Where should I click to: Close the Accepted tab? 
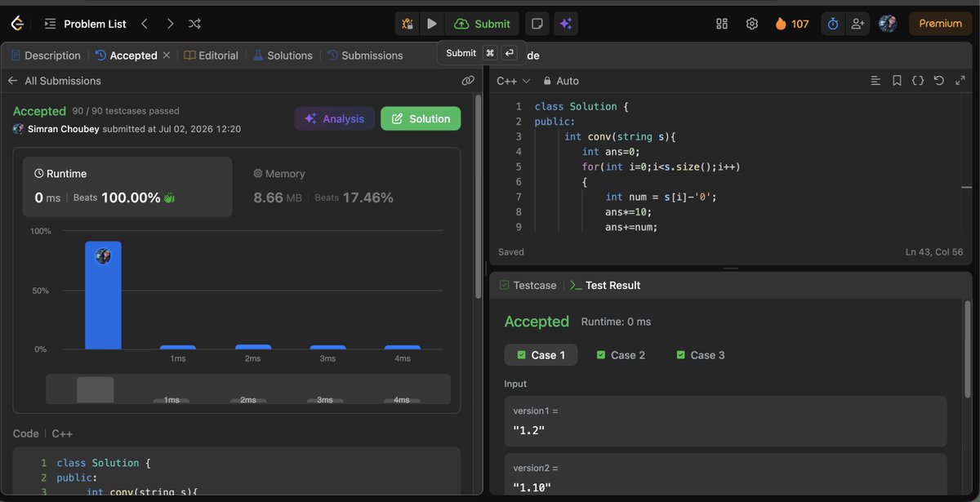click(167, 56)
